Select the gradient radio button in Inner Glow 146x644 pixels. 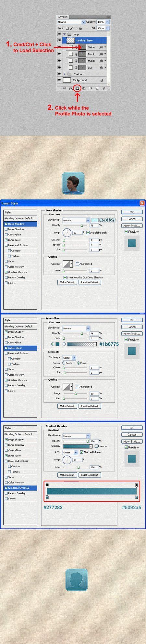tap(64, 344)
